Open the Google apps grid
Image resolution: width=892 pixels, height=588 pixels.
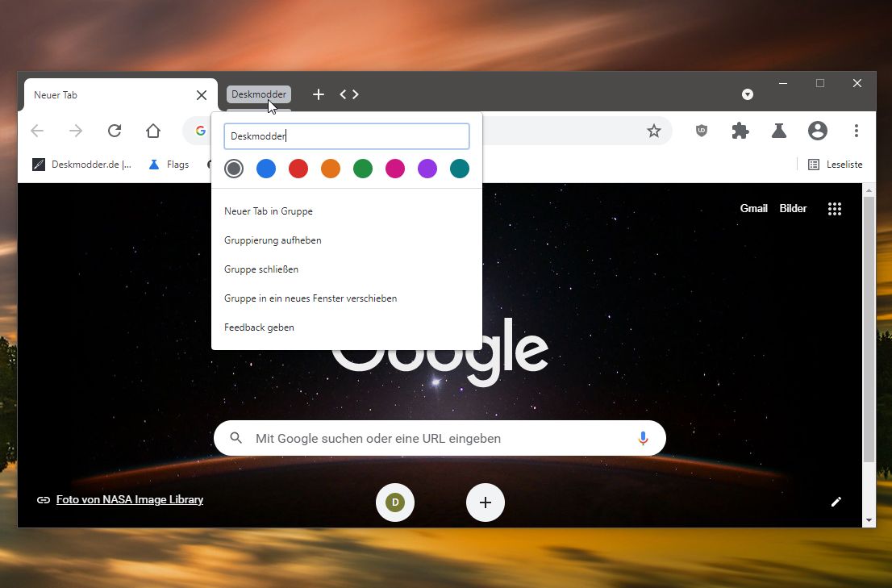(x=835, y=209)
